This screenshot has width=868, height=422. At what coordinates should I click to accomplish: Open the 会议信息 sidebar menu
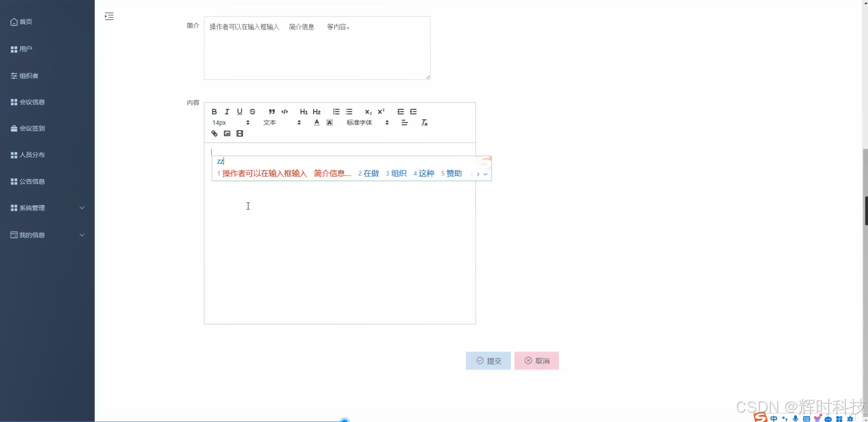(31, 102)
